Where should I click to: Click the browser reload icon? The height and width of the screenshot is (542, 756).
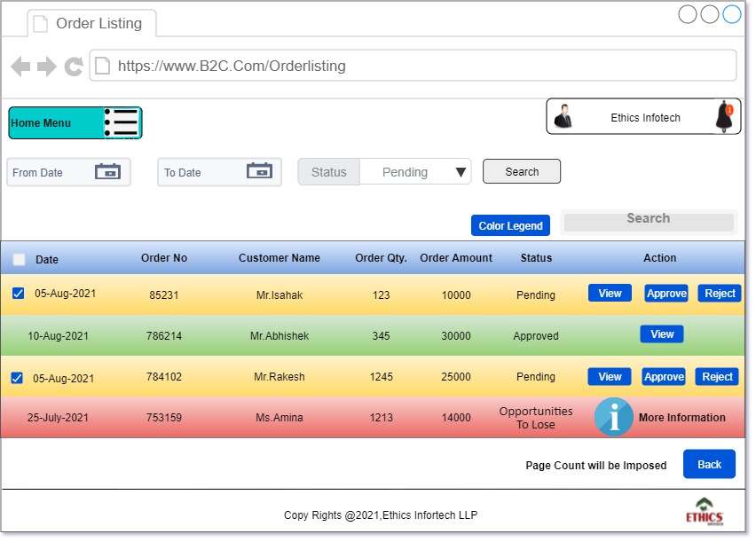pyautogui.click(x=74, y=67)
